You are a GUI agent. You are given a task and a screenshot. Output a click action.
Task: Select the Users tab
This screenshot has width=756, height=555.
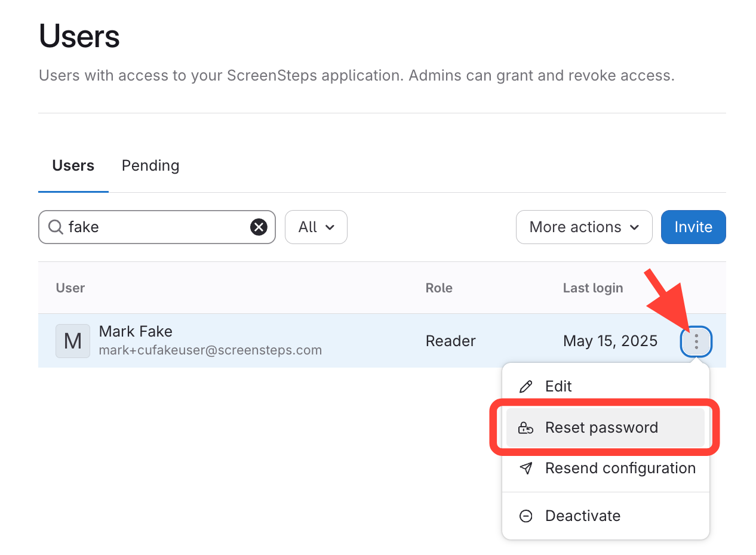coord(73,165)
